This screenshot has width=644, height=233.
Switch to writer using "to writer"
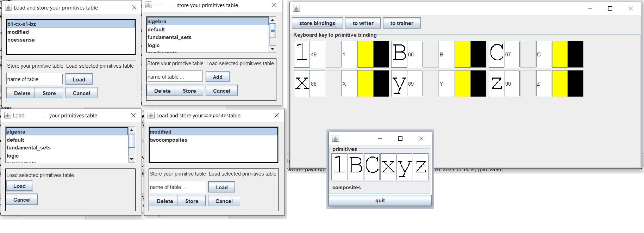click(363, 23)
